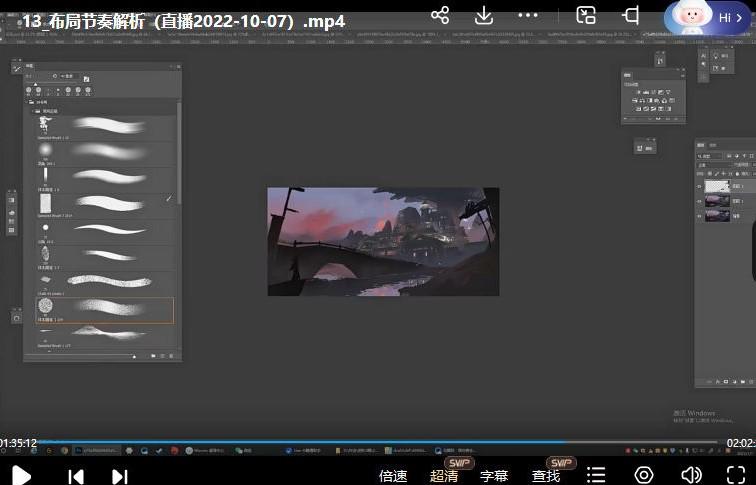756x485 pixels.
Task: Skip to the previous video
Action: [x=76, y=476]
